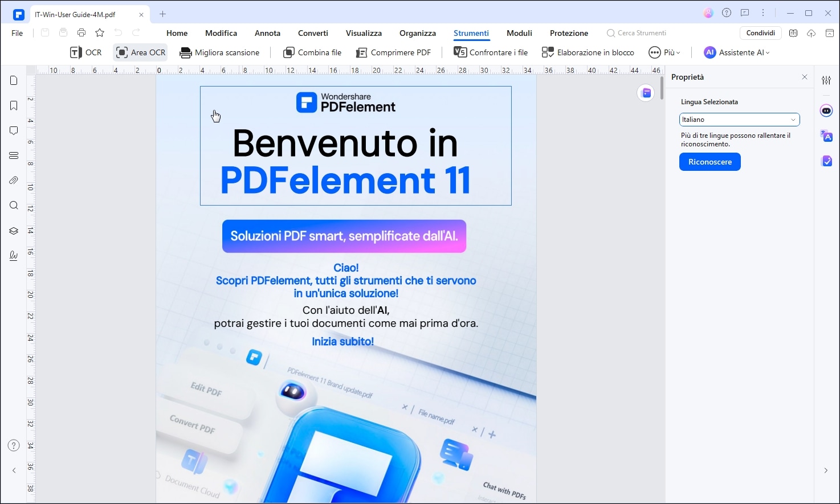
Task: Open the bookmarks sidebar icon
Action: (x=14, y=105)
